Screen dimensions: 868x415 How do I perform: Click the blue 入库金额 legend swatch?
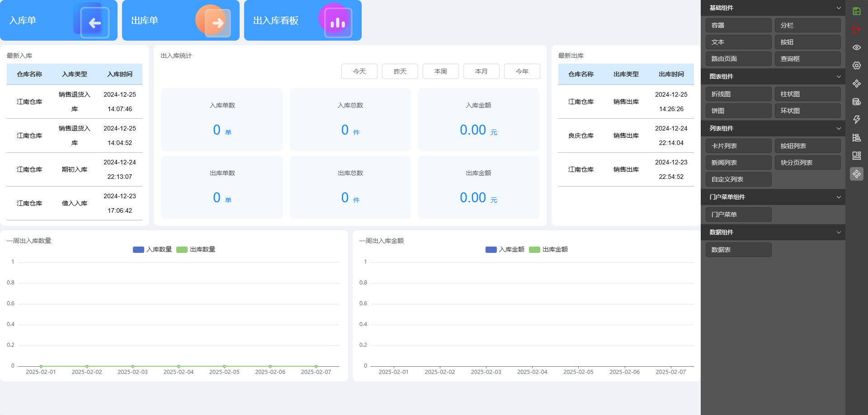491,250
